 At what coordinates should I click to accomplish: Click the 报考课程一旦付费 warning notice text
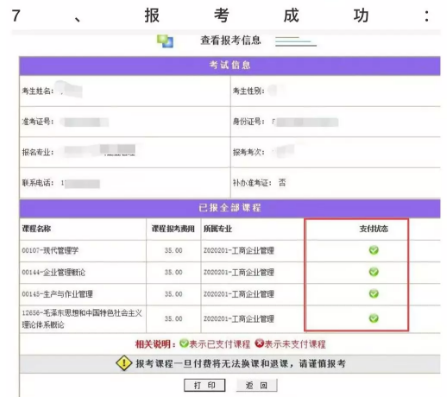(x=240, y=363)
